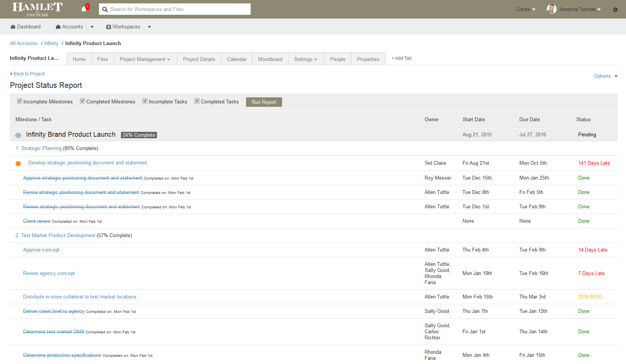Image resolution: width=626 pixels, height=364 pixels.
Task: Click the Dashboard gauge icon
Action: [13, 27]
